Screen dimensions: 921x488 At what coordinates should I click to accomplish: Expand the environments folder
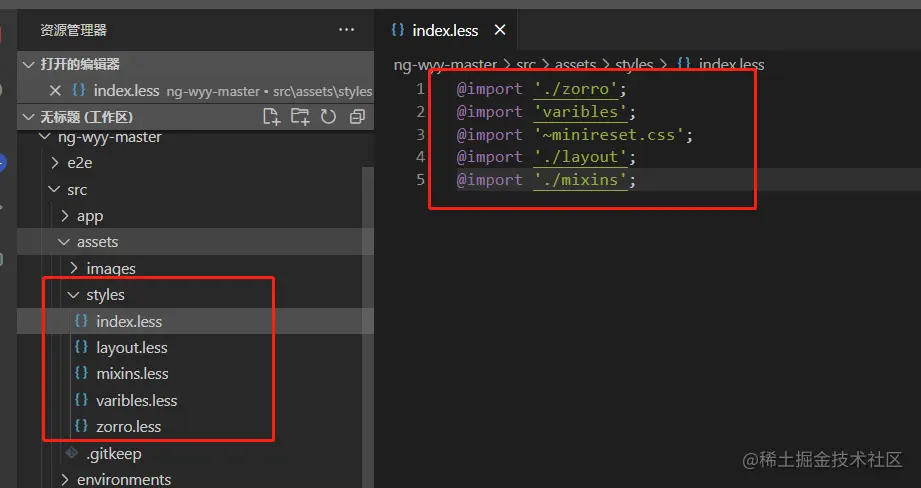pos(65,480)
